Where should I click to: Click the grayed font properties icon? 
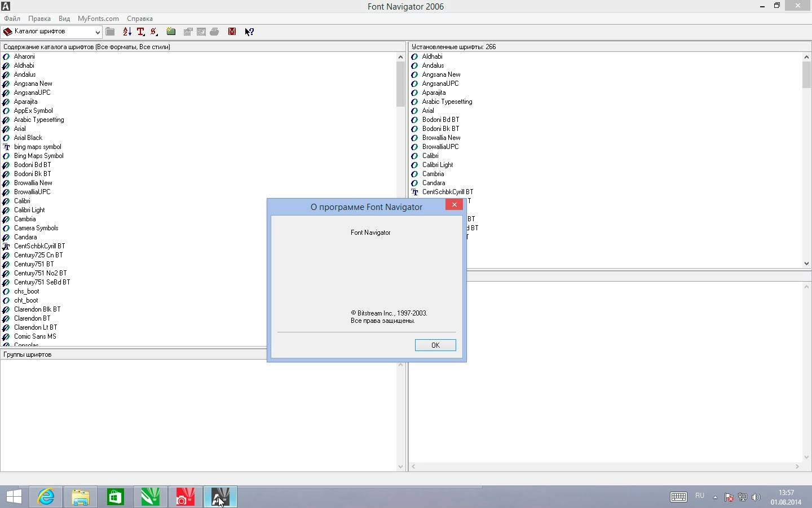click(x=201, y=32)
